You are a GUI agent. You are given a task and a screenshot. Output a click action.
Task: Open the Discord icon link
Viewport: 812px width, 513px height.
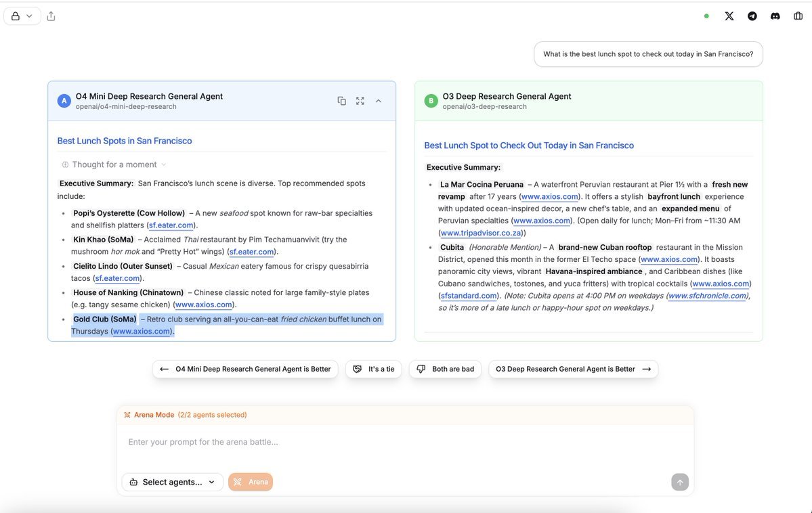(775, 16)
